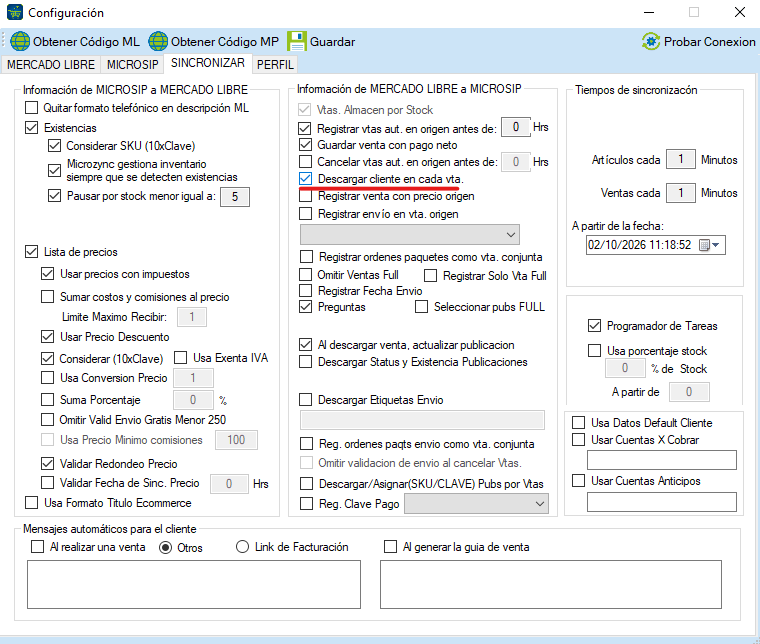The width and height of the screenshot is (760, 644).
Task: Check Al generar la guia de venta
Action: pyautogui.click(x=390, y=547)
